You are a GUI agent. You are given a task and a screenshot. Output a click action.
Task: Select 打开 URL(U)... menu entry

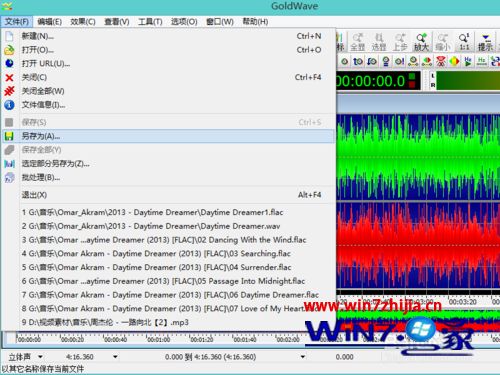tap(168, 64)
